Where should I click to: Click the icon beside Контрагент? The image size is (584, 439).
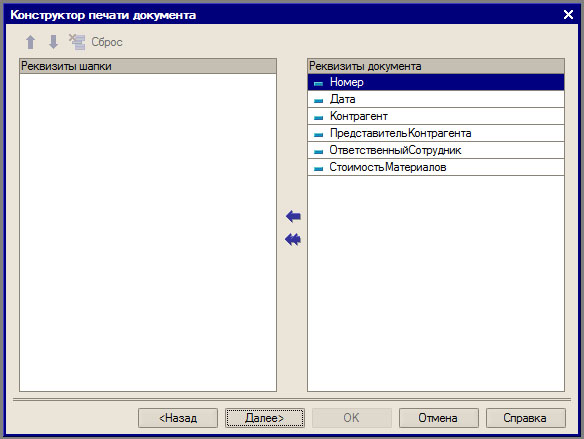pos(318,118)
